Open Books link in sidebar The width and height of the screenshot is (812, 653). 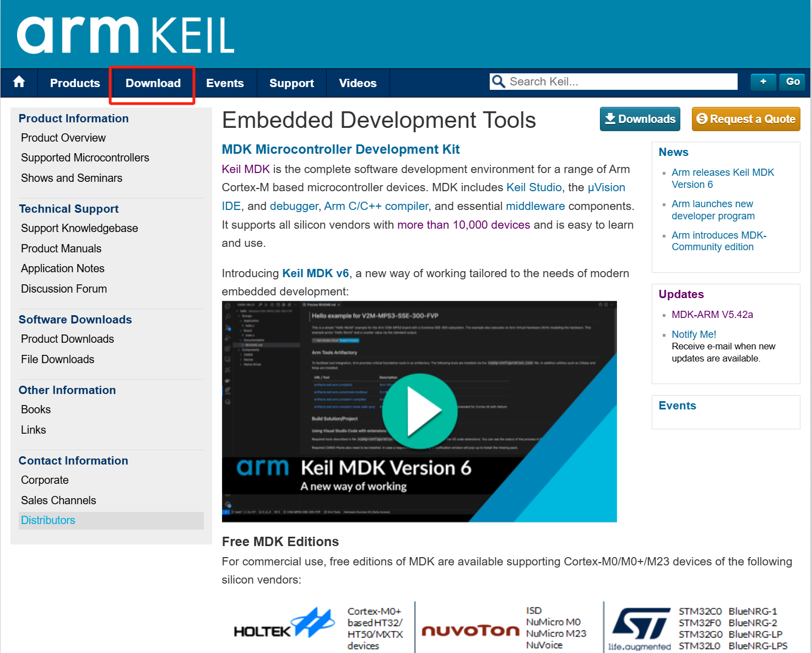(x=36, y=409)
